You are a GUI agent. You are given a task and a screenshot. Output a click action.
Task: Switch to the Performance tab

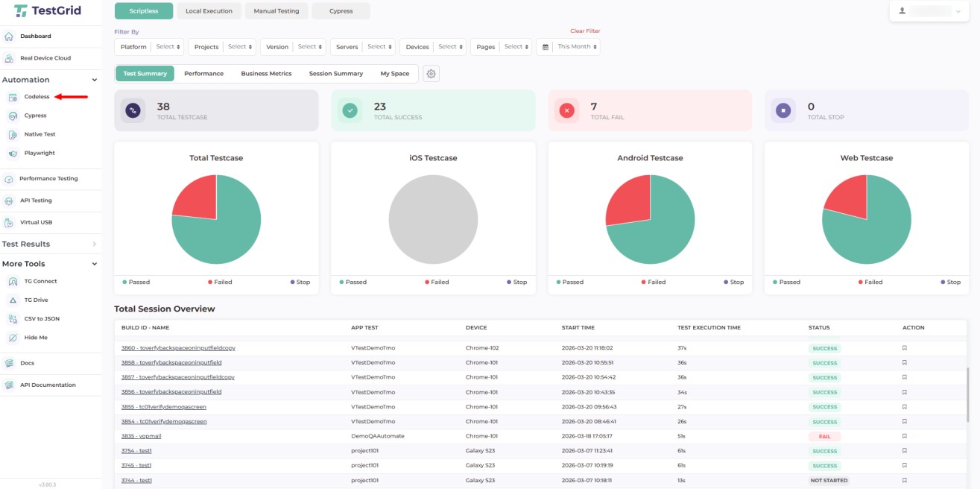[x=203, y=74]
